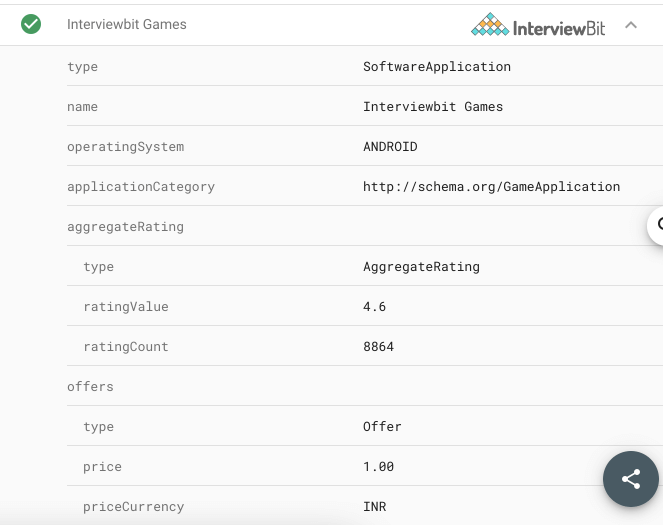Click the blue share floating button
Screen dimensions: 664x525
tap(631, 479)
